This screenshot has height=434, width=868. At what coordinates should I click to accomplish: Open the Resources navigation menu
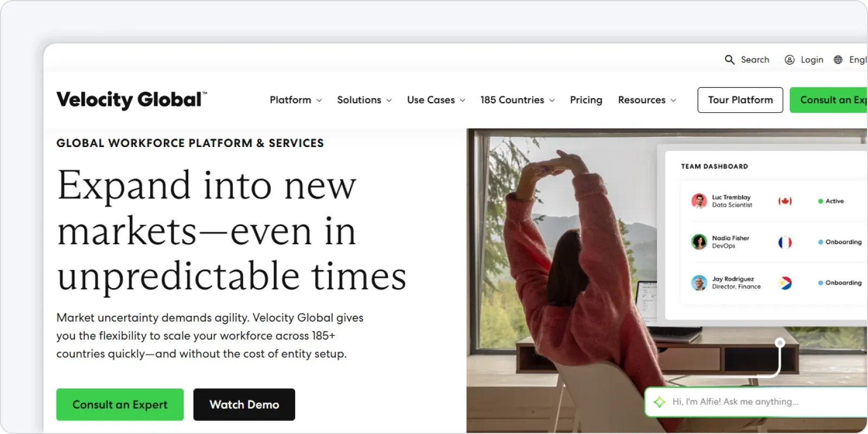647,100
